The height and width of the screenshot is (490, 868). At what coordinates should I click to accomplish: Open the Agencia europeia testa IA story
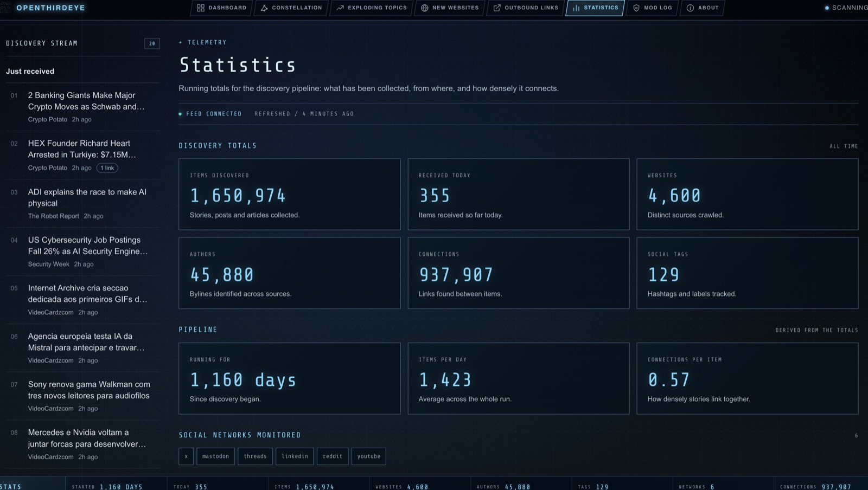[83, 348]
